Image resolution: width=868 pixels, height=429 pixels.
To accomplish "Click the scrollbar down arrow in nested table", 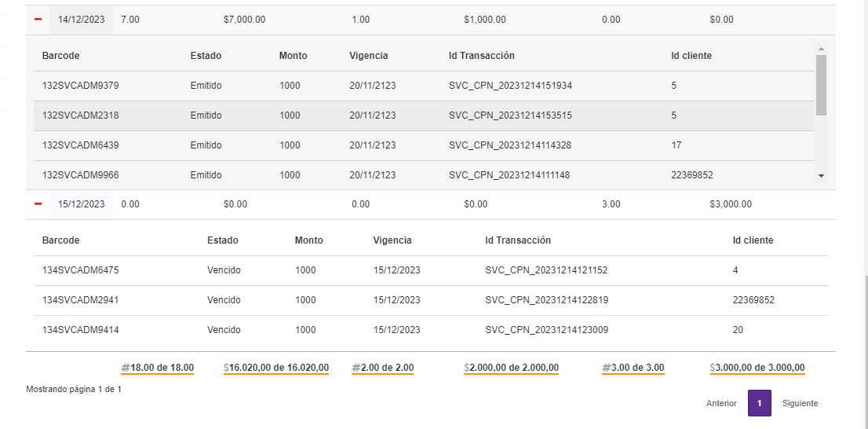I will coord(821,176).
